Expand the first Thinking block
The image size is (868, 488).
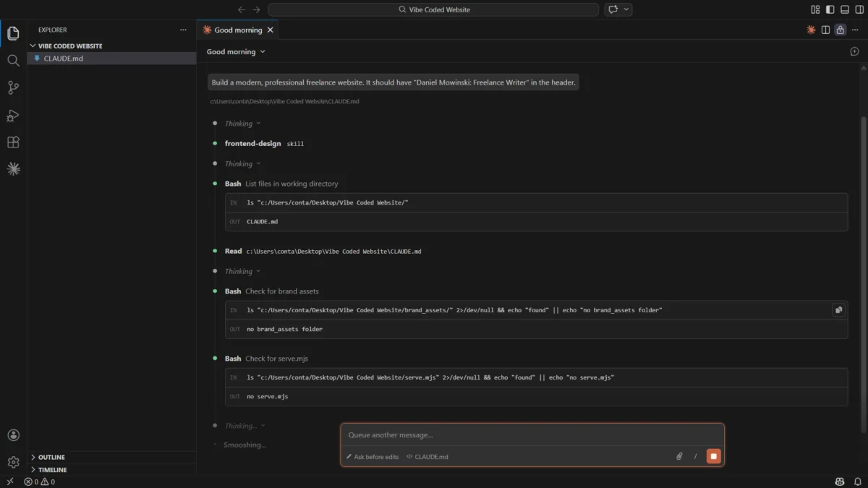242,124
